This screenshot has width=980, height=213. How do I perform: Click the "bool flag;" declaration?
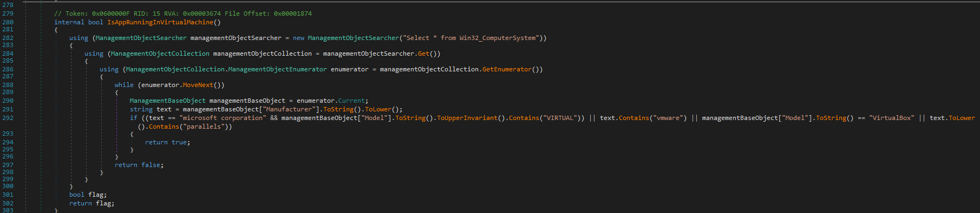pos(88,195)
